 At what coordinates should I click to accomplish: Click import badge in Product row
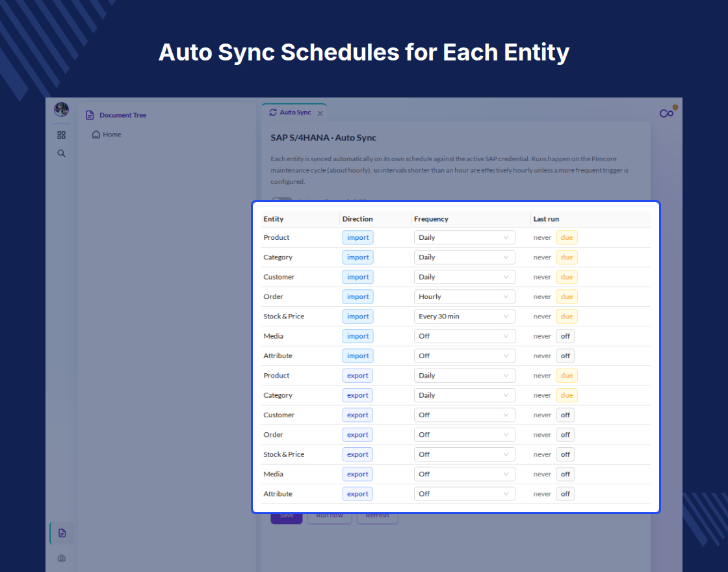click(x=358, y=237)
